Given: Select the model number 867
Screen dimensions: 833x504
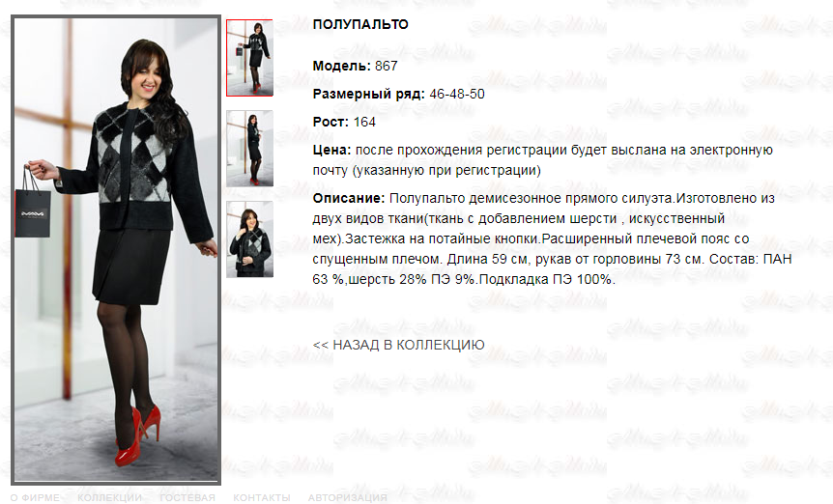Looking at the screenshot, I should pos(387,66).
